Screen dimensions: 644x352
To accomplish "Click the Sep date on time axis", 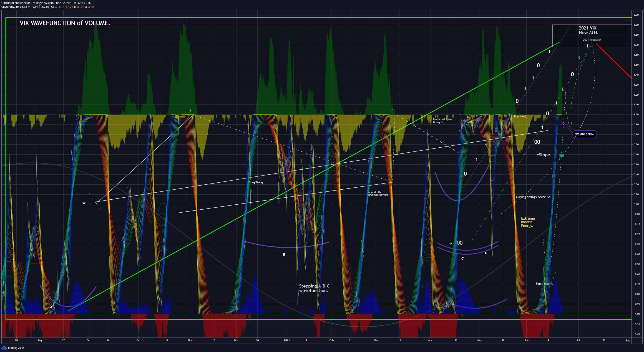I will (89, 340).
